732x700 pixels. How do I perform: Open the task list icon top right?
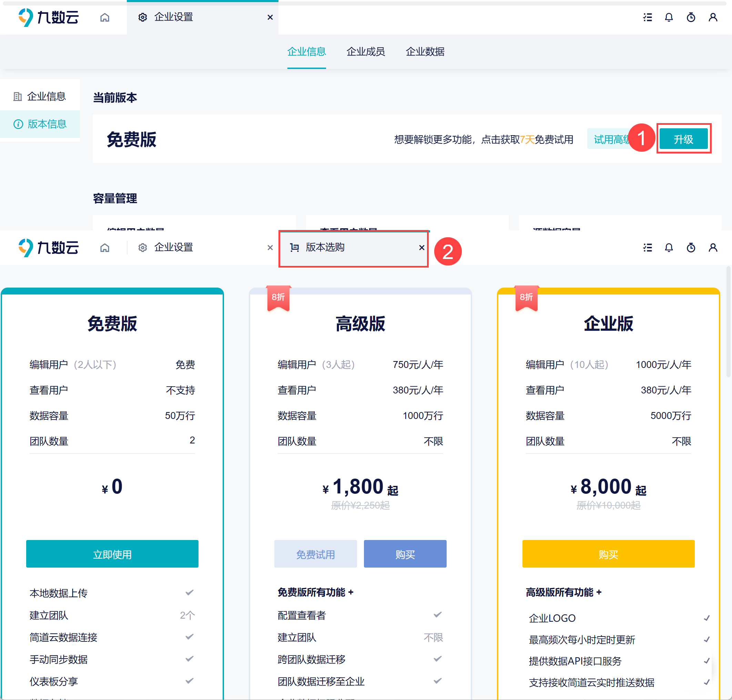point(647,18)
